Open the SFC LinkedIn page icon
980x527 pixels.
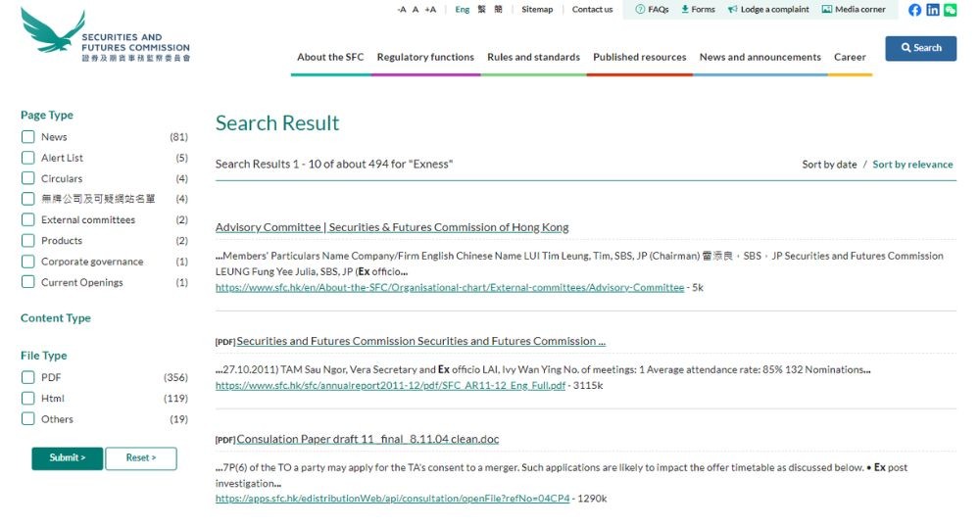click(x=932, y=10)
